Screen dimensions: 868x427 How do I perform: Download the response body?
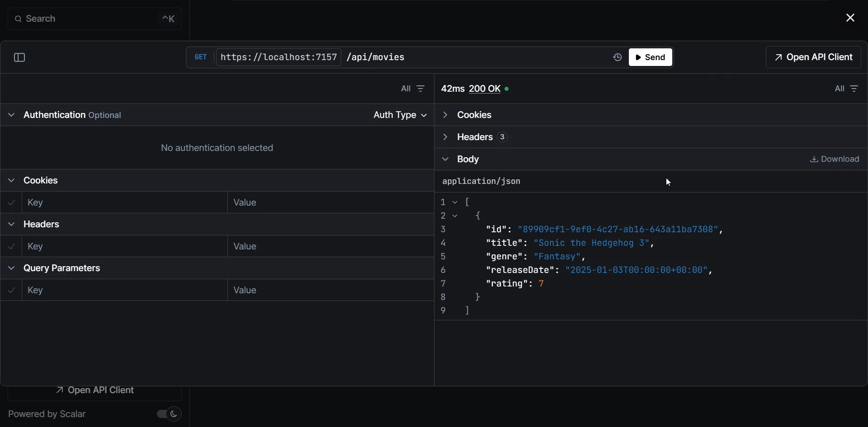click(834, 159)
